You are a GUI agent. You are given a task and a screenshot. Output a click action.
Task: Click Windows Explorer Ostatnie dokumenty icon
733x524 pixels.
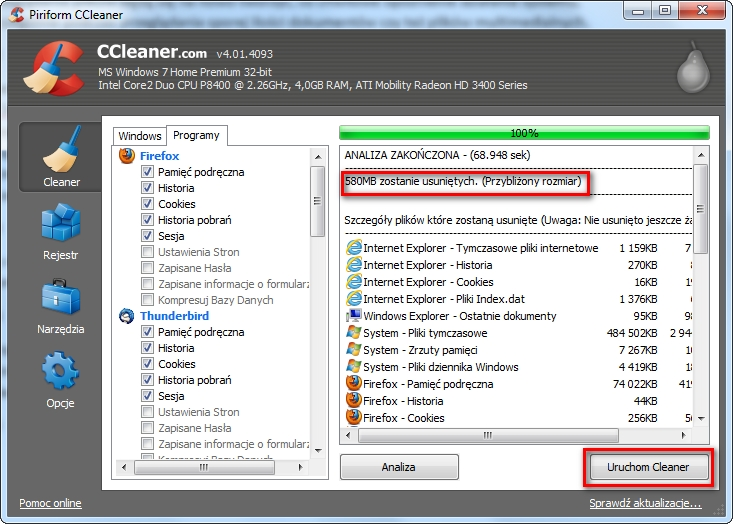(x=354, y=316)
